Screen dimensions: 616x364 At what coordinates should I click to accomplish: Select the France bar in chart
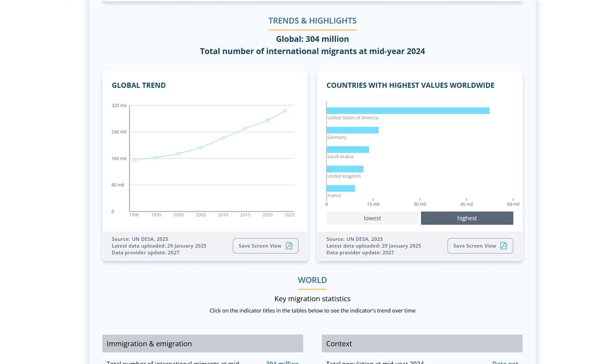(341, 188)
